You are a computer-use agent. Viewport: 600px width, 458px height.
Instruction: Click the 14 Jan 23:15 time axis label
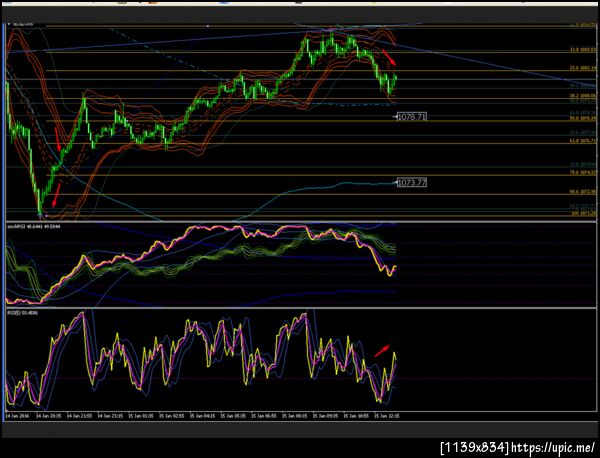pyautogui.click(x=110, y=416)
